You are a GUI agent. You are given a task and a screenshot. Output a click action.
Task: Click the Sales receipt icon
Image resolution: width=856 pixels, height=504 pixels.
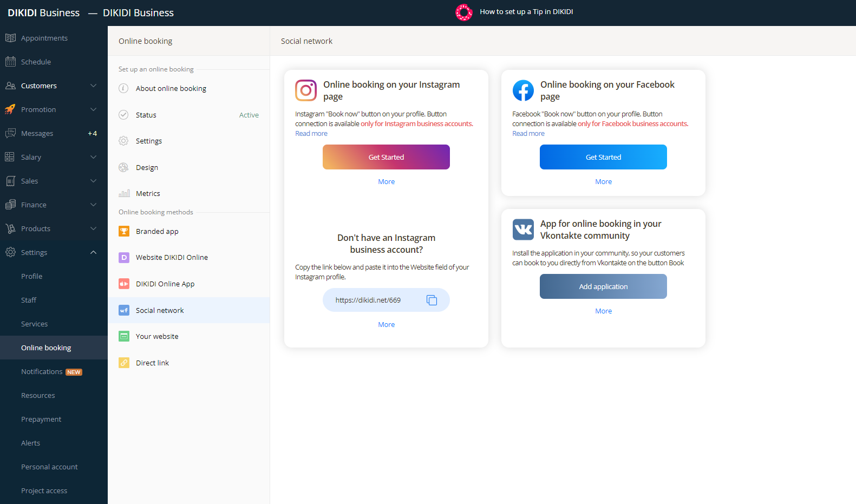click(10, 181)
